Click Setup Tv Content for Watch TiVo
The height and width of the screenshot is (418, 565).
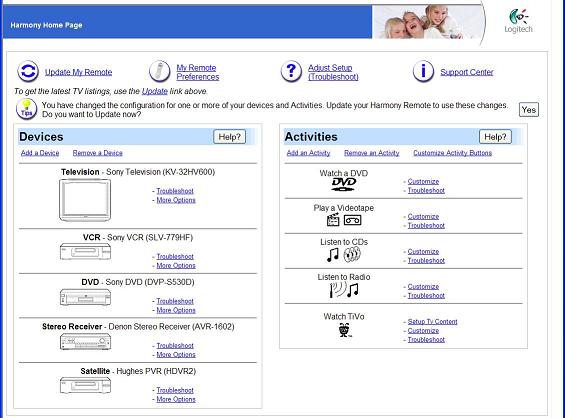[432, 322]
